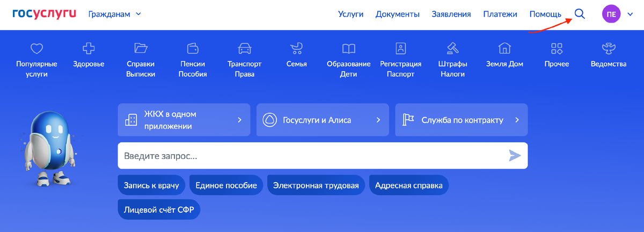Select the Штрафы Налоги gavel icon
This screenshot has height=232, width=644.
tap(452, 49)
